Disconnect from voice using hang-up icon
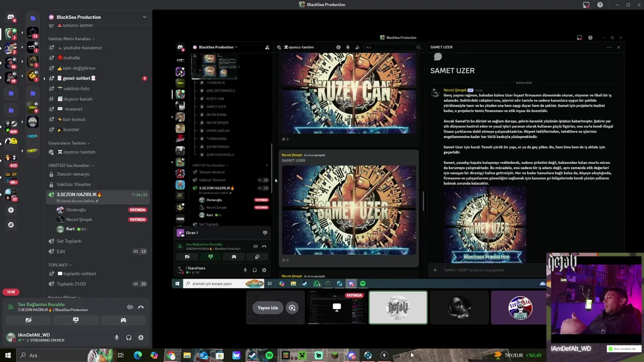 coord(141,307)
